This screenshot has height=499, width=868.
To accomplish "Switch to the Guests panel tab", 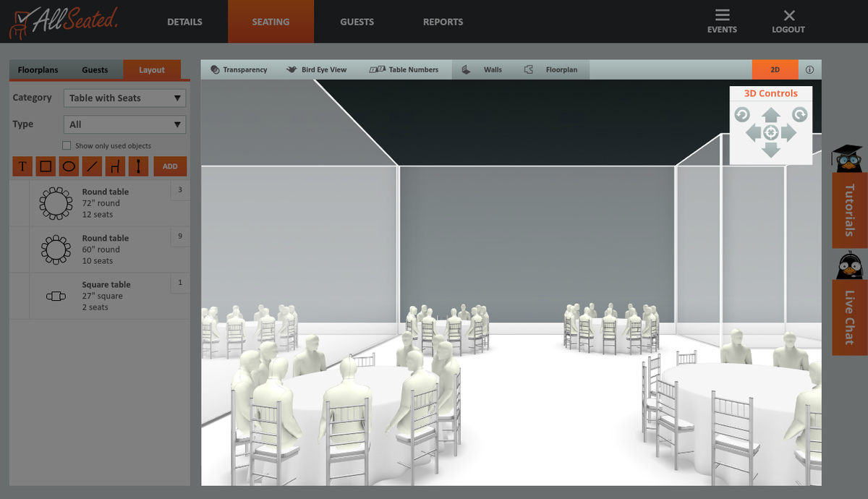I will coord(95,70).
